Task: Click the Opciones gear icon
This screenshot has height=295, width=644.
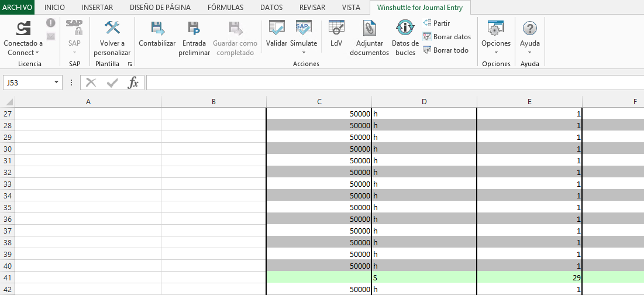Action: click(x=496, y=28)
